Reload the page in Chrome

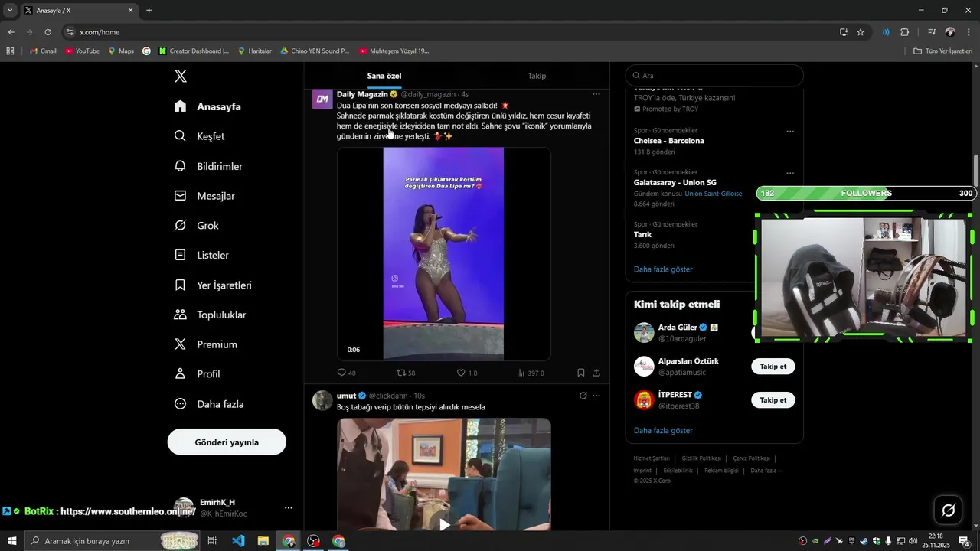click(x=47, y=32)
